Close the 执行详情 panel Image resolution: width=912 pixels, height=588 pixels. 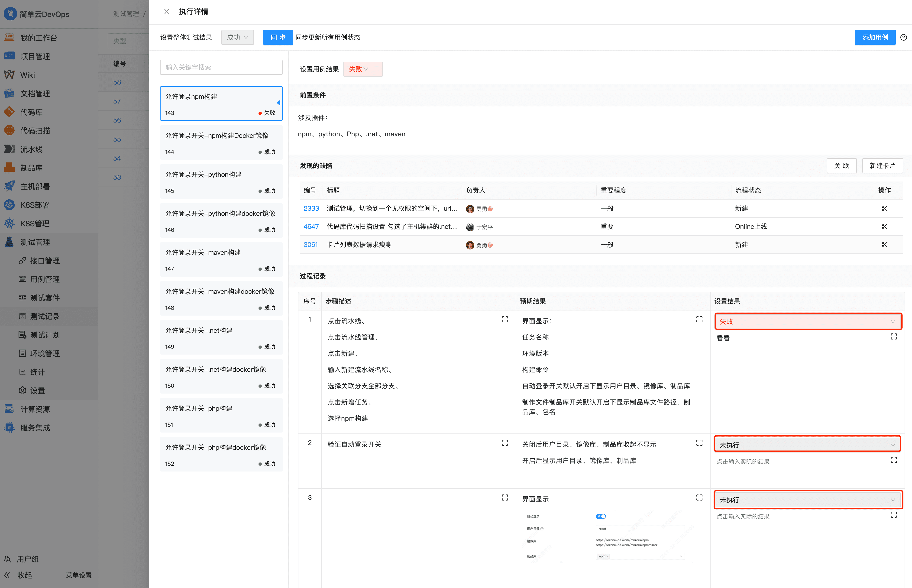point(166,12)
